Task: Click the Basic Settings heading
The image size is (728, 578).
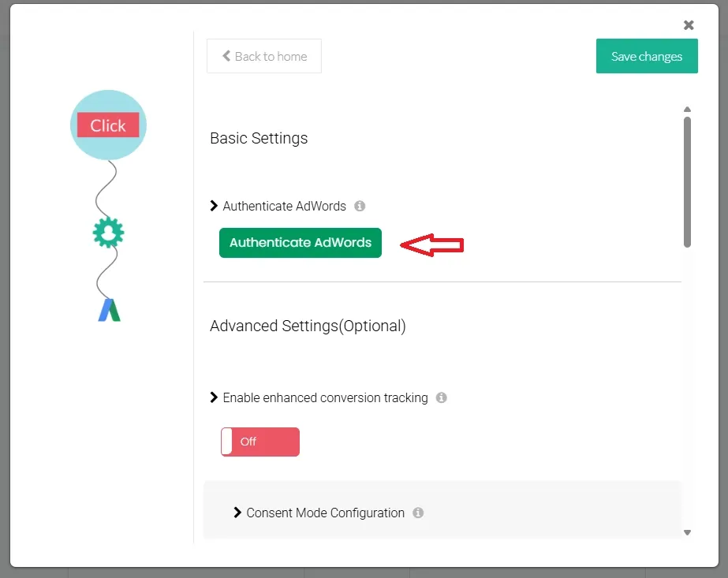Action: (259, 138)
